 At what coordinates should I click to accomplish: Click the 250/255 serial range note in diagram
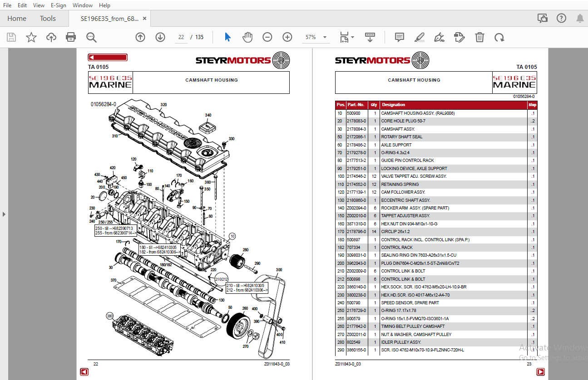pyautogui.click(x=115, y=231)
